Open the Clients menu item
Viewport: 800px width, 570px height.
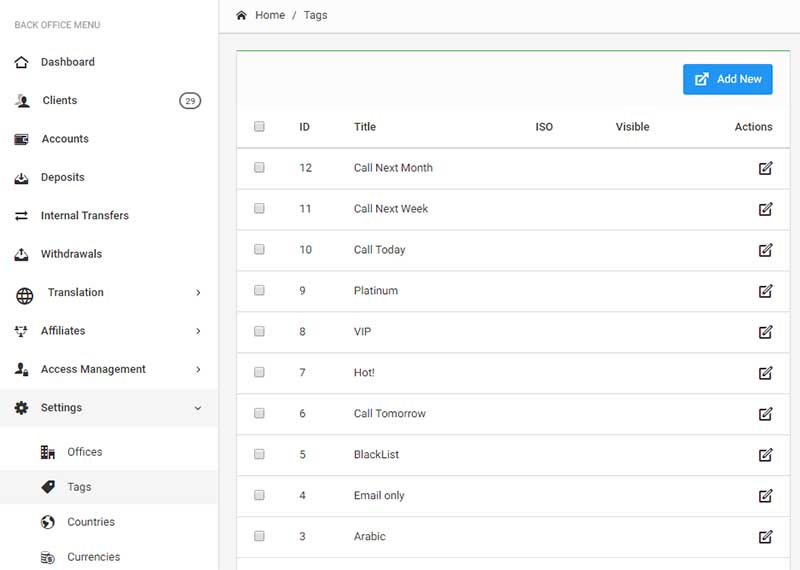(59, 101)
